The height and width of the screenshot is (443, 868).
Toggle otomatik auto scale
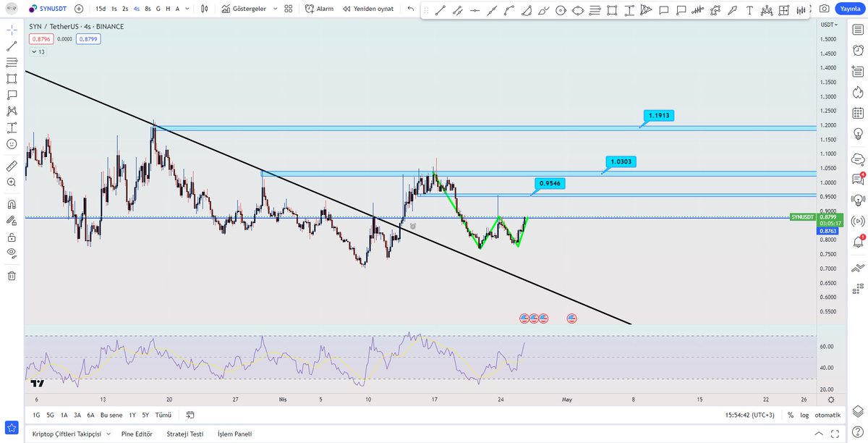tap(827, 415)
